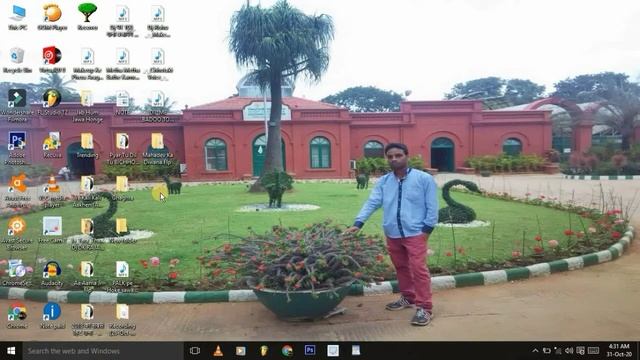
Task: Select the green tree desktop icon
Action: (87, 17)
